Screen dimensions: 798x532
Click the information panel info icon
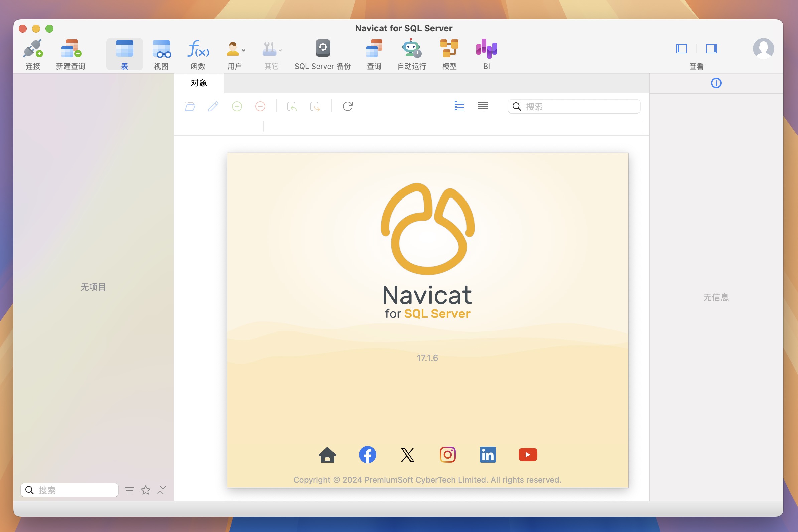[716, 83]
